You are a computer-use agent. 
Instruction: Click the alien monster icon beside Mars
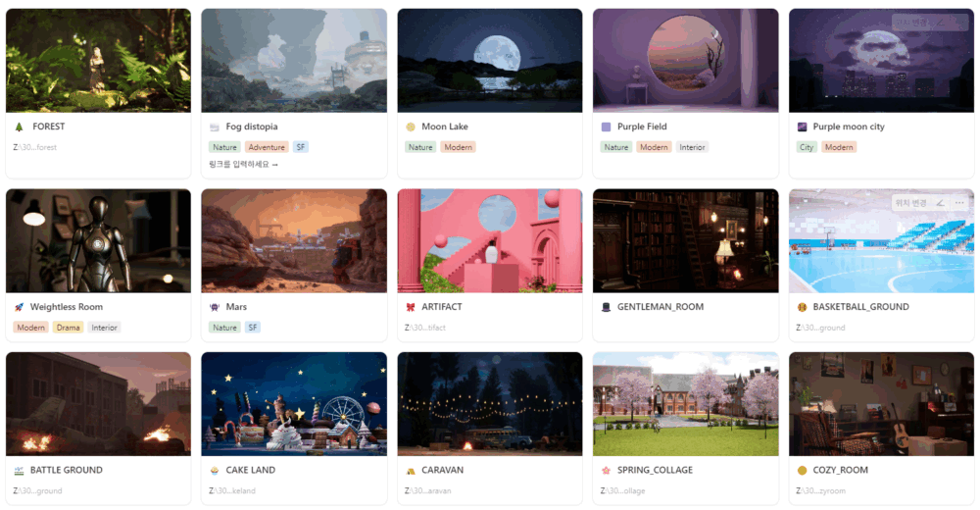(x=215, y=307)
